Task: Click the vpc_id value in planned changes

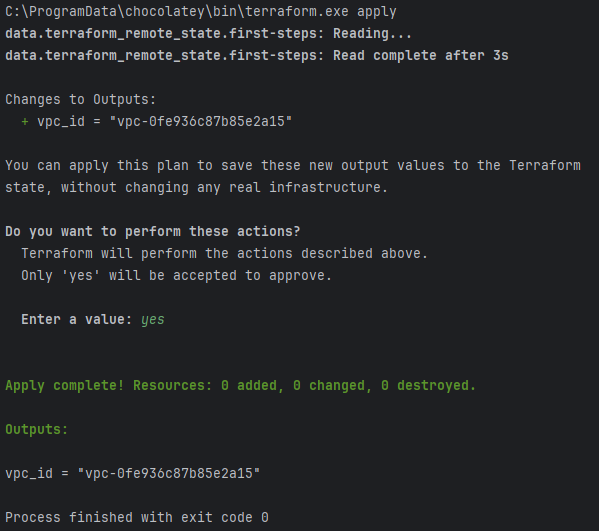Action: tap(201, 121)
